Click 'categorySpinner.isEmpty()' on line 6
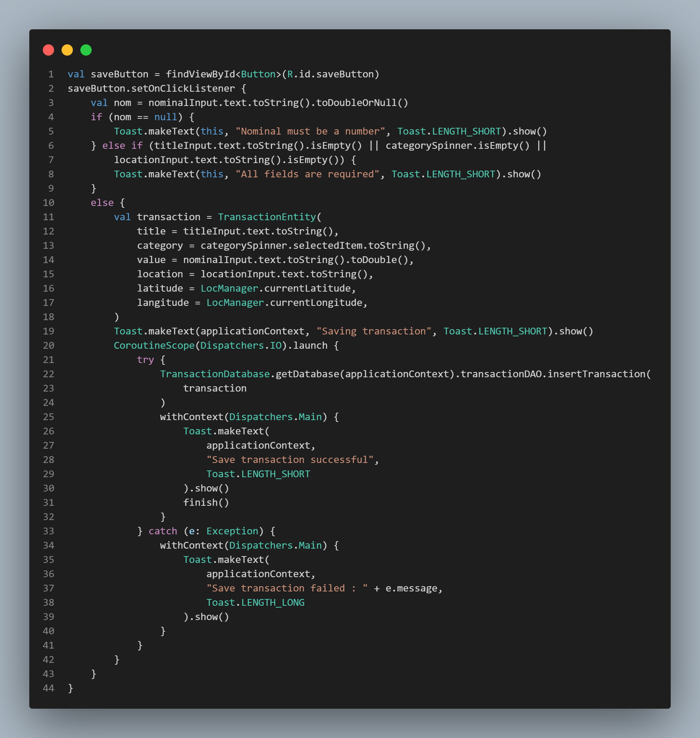 pos(457,146)
